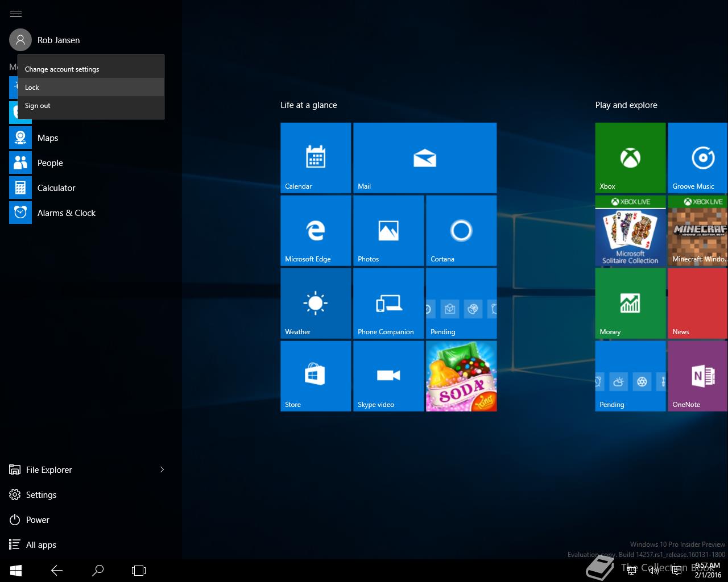Image resolution: width=728 pixels, height=582 pixels.
Task: Open the Weather tile
Action: click(x=316, y=304)
